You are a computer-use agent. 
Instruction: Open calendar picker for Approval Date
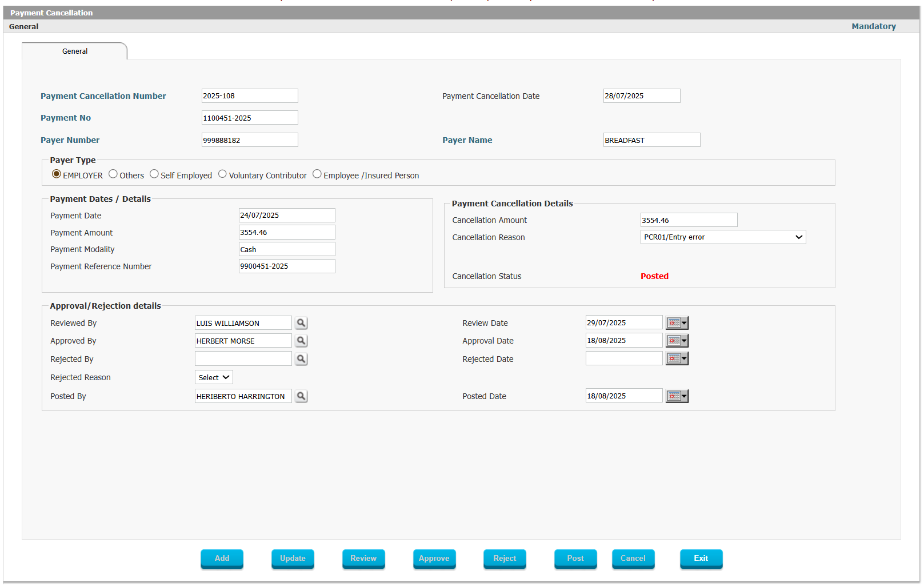click(x=677, y=341)
